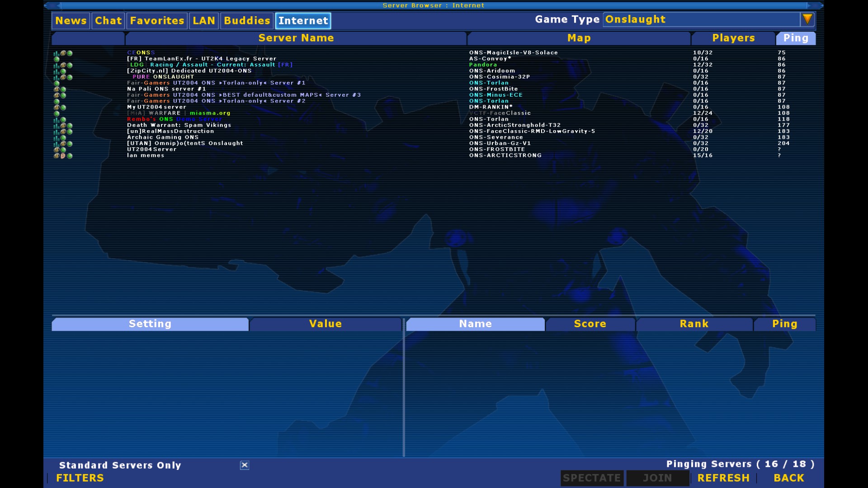The height and width of the screenshot is (488, 868).
Task: Click the Onslaught game type combo box
Action: 701,19
